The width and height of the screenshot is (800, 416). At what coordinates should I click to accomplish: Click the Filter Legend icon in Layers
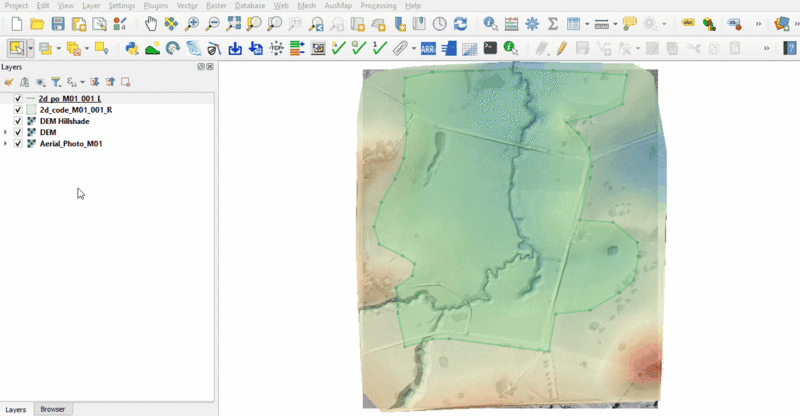[x=56, y=82]
